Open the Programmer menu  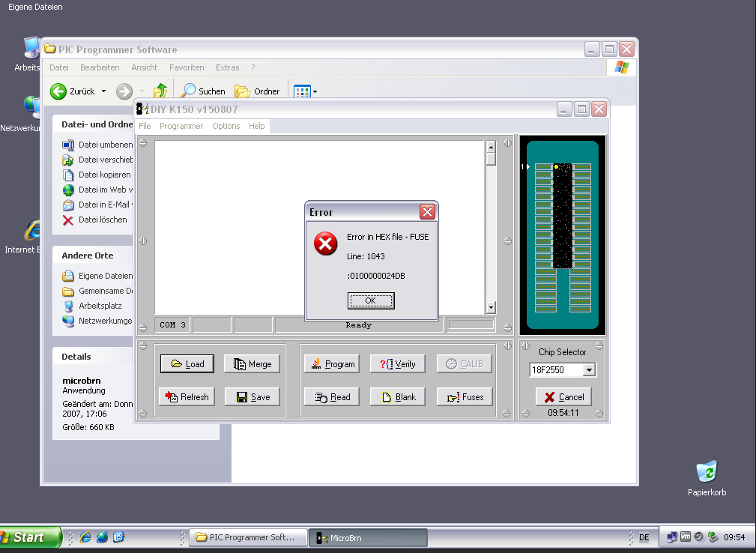(181, 126)
